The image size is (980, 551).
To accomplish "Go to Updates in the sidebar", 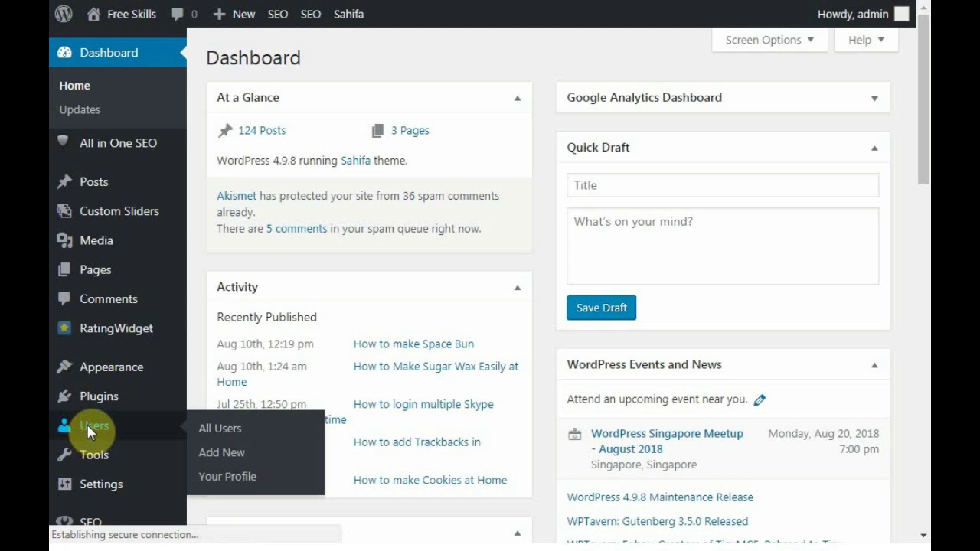I will (x=80, y=109).
